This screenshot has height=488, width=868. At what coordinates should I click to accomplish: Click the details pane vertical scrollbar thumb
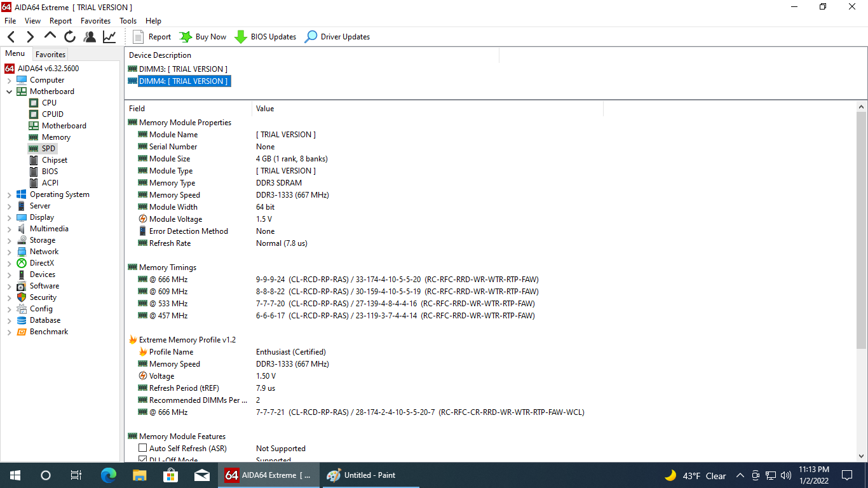click(x=862, y=230)
